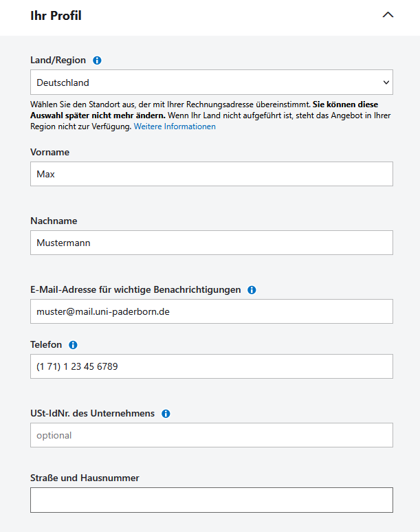Click the Nachname field containing Mustermann
Screen dimensions: 420x532
212,243
